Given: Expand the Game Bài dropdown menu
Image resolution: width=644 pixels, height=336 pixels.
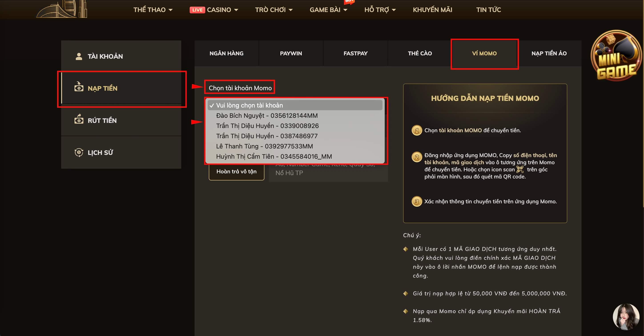Looking at the screenshot, I should (328, 10).
